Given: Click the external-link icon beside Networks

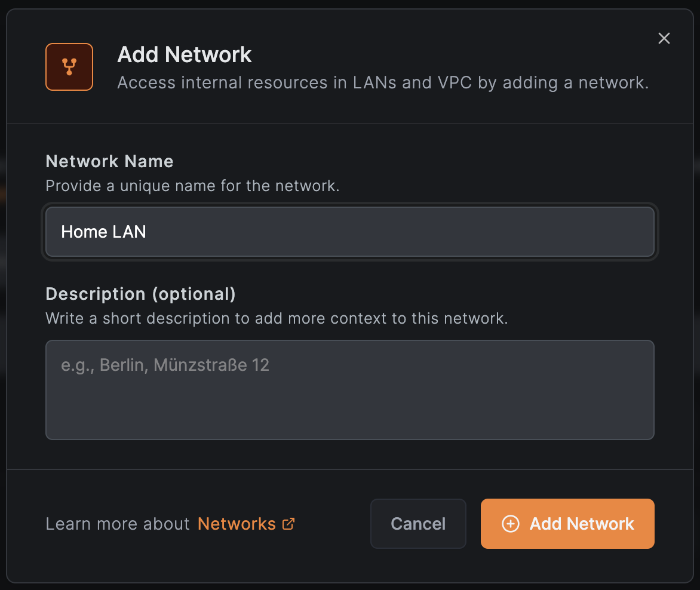Looking at the screenshot, I should click(289, 524).
